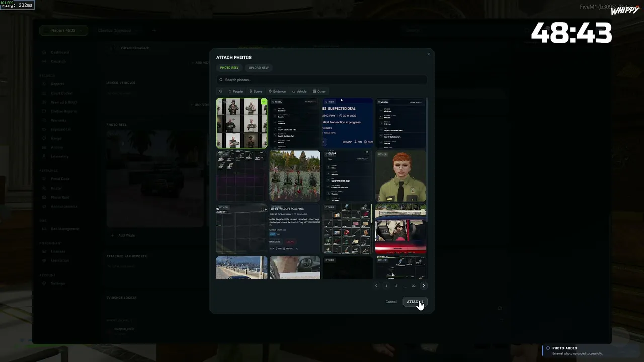
Task: Filter photos by Scene
Action: coord(256,91)
